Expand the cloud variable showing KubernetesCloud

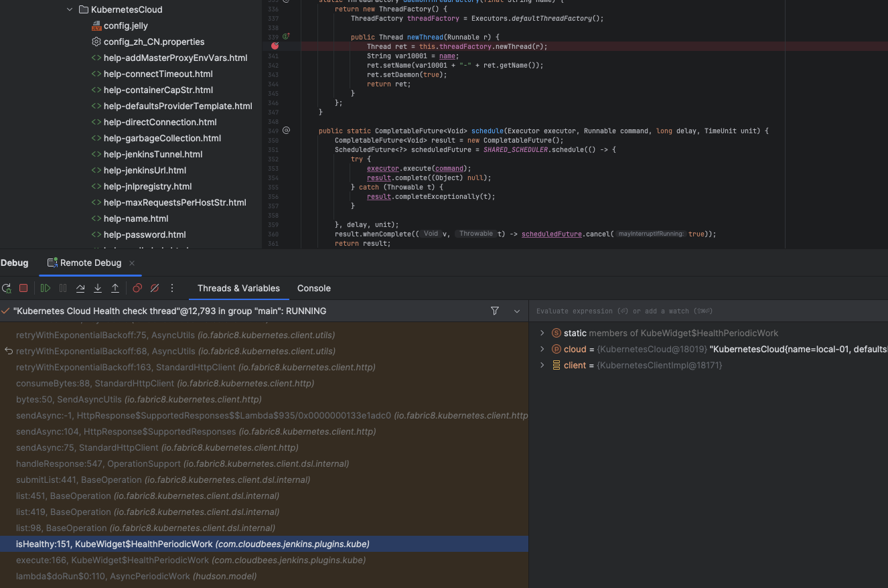coord(542,349)
